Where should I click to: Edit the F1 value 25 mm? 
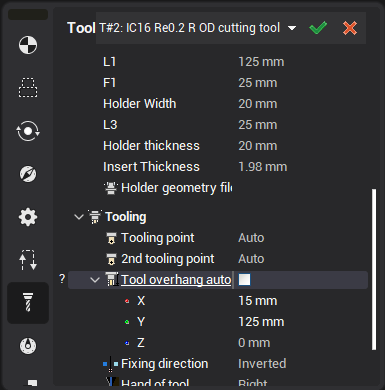coord(258,83)
